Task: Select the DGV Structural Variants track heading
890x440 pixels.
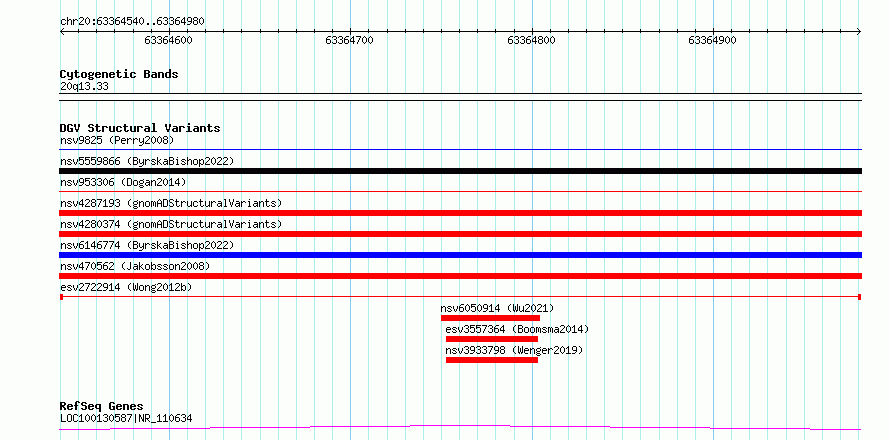Action: [140, 128]
